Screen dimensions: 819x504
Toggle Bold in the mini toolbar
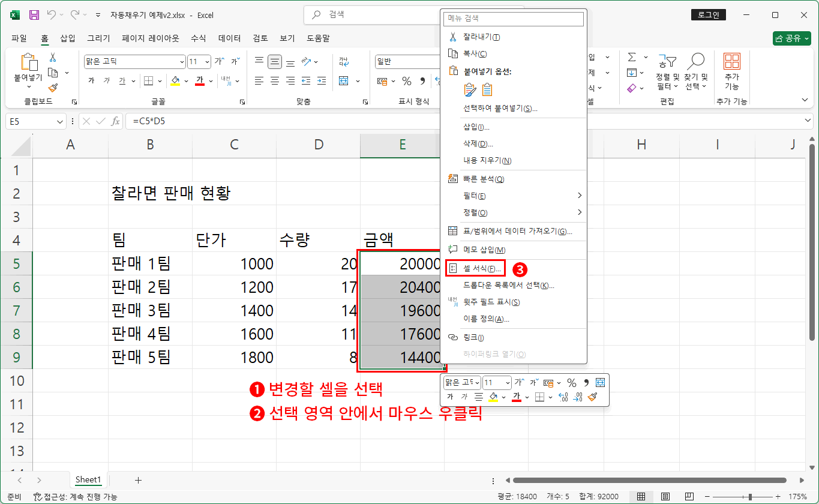click(450, 397)
